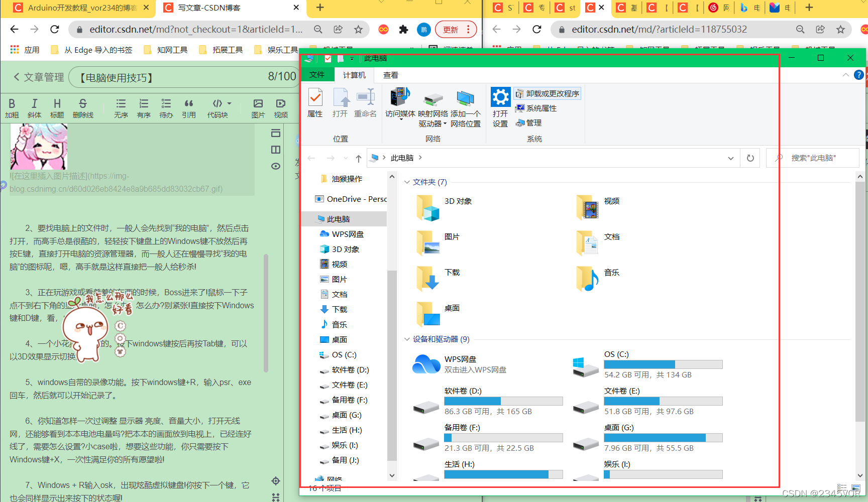Open 属性 from the Computer ribbon
The image size is (868, 502).
pos(315,103)
